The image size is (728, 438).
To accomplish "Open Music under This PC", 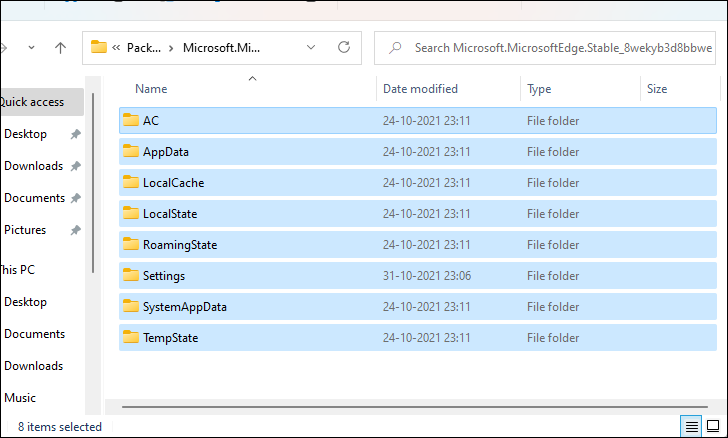I will point(20,398).
